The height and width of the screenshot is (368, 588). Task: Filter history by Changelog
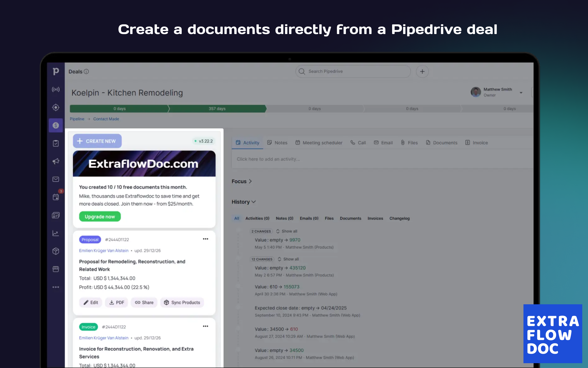point(399,218)
